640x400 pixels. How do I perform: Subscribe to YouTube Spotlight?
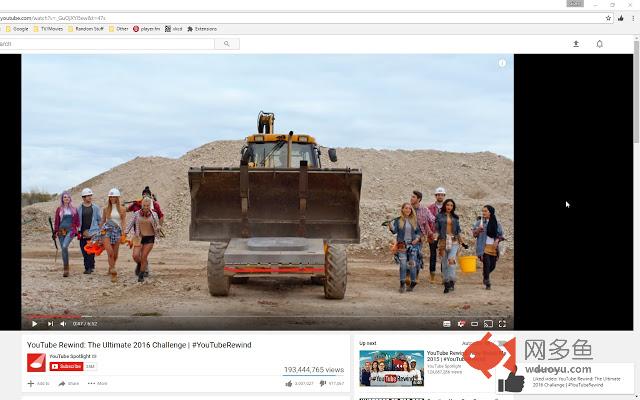(x=66, y=367)
